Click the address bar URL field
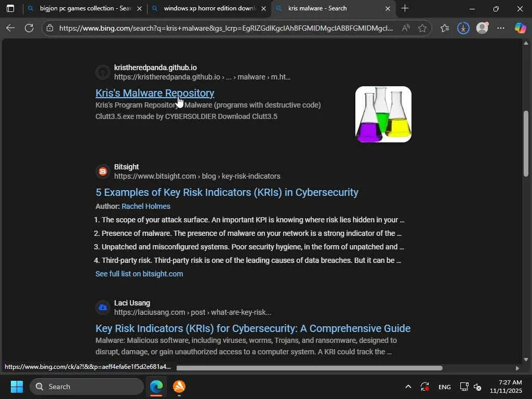This screenshot has width=532, height=399. [226, 28]
